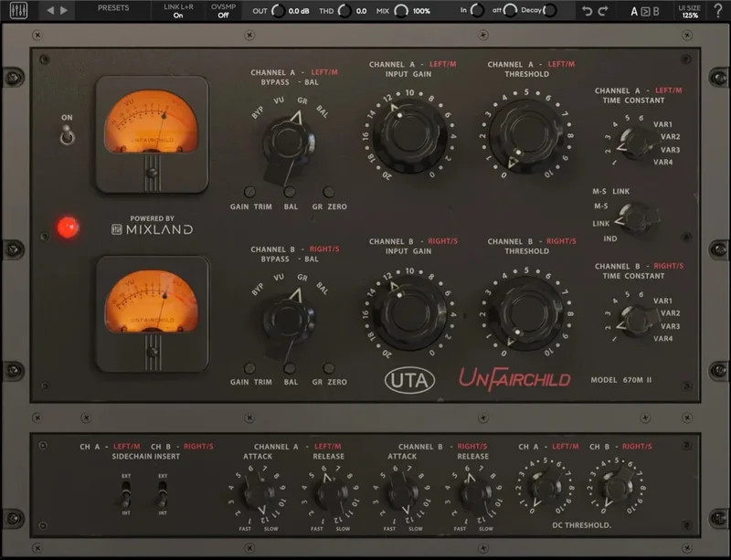
Task: Click the BAL position label on Channel B selector
Action: tap(323, 289)
